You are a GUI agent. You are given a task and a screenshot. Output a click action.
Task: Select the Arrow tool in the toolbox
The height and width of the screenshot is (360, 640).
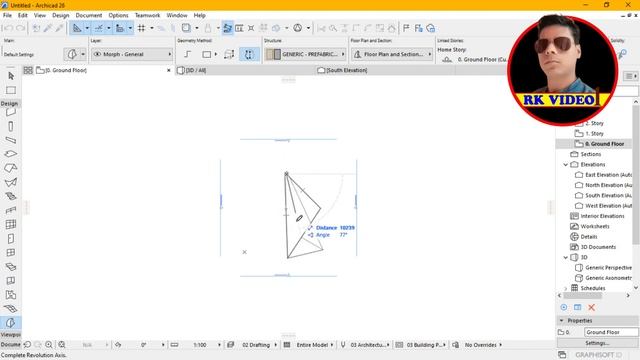pyautogui.click(x=11, y=76)
